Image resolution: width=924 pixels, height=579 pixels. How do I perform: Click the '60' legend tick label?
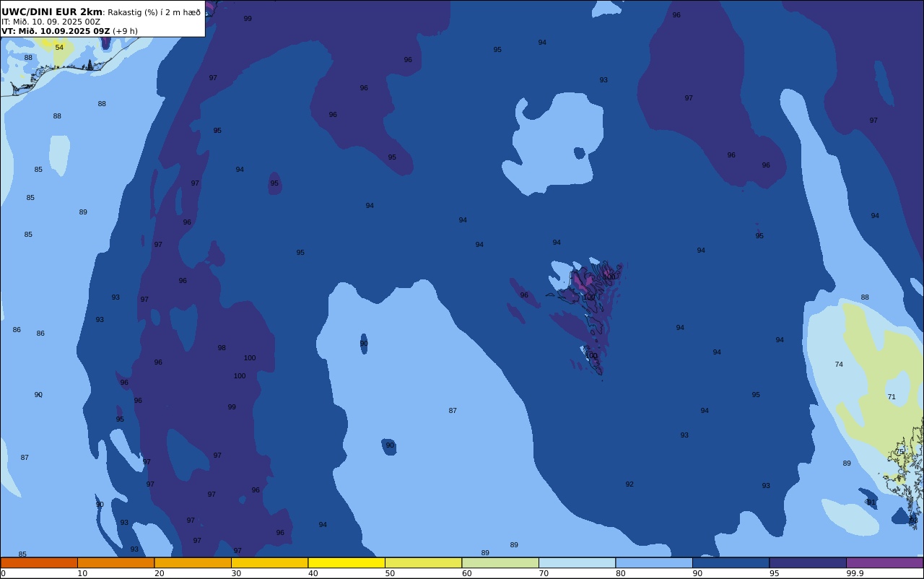[x=467, y=573]
